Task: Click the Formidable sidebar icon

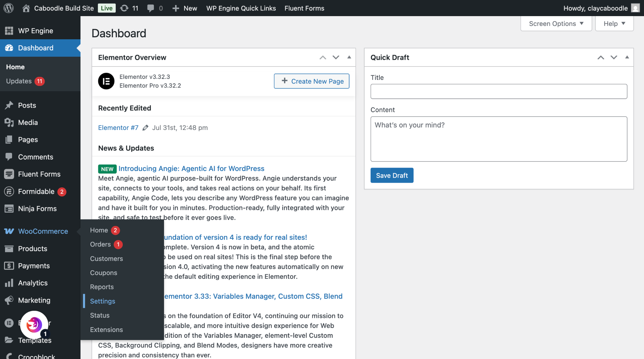Action: 9,191
